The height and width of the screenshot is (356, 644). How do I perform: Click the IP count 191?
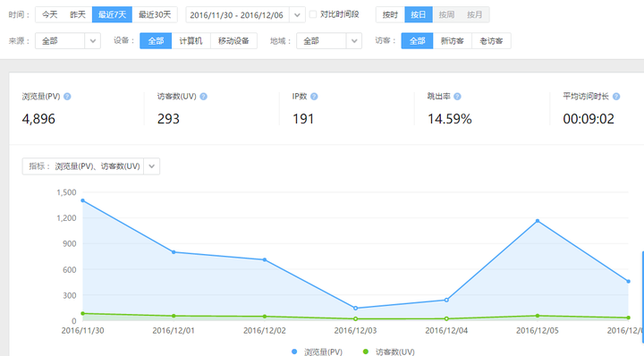click(303, 119)
